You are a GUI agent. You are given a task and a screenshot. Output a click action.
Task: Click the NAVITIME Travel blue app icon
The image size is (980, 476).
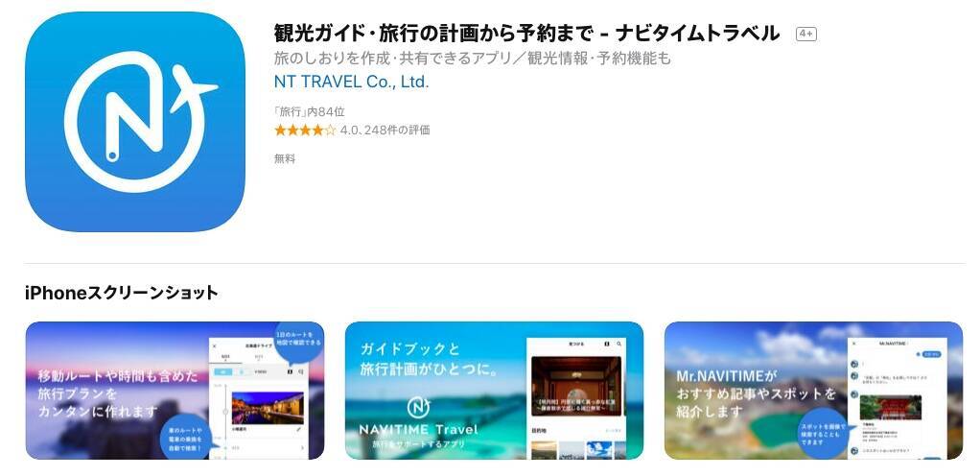pos(135,122)
